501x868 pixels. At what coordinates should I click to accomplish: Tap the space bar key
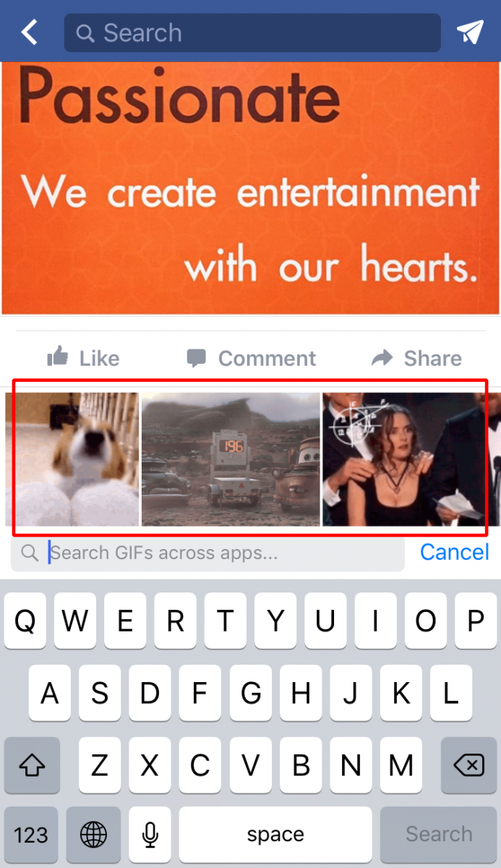click(275, 835)
